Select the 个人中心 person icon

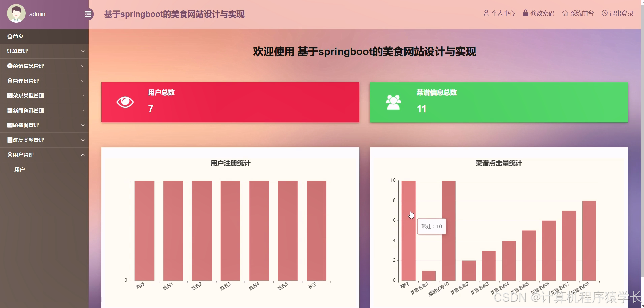[x=486, y=13]
